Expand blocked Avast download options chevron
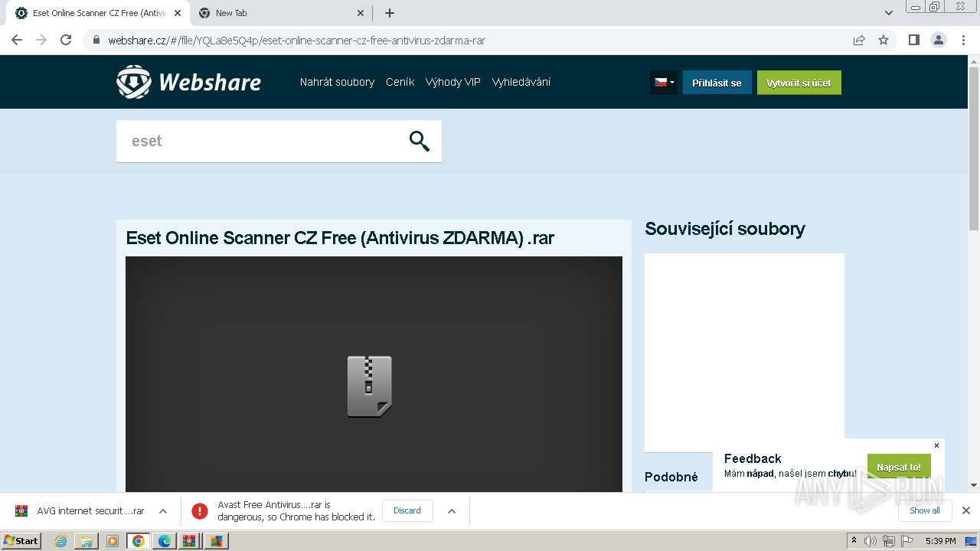The width and height of the screenshot is (980, 551). pyautogui.click(x=452, y=511)
